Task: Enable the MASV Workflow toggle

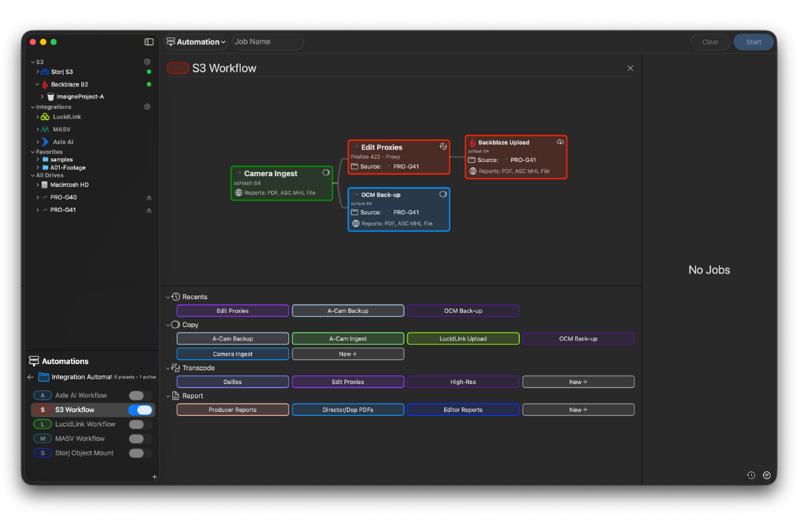Action: (140, 439)
